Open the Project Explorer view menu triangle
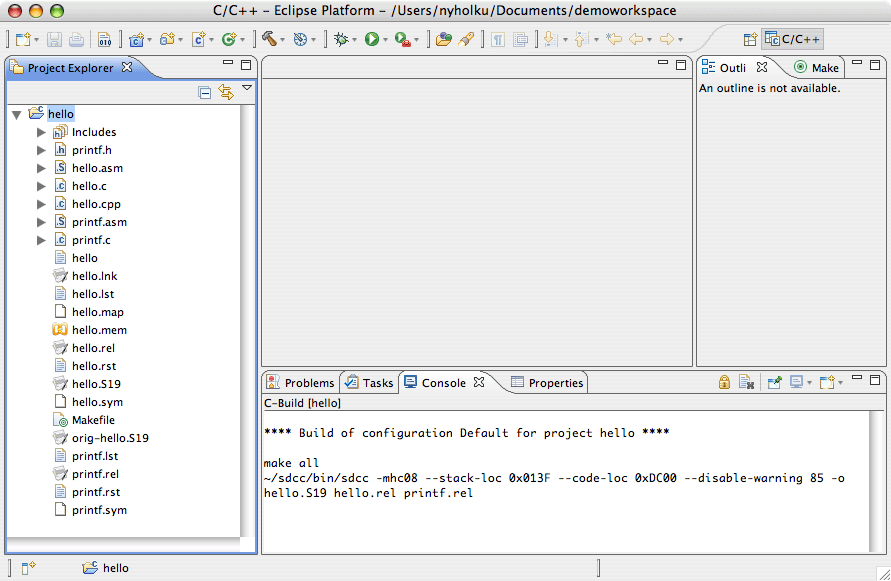The width and height of the screenshot is (891, 581). click(247, 88)
